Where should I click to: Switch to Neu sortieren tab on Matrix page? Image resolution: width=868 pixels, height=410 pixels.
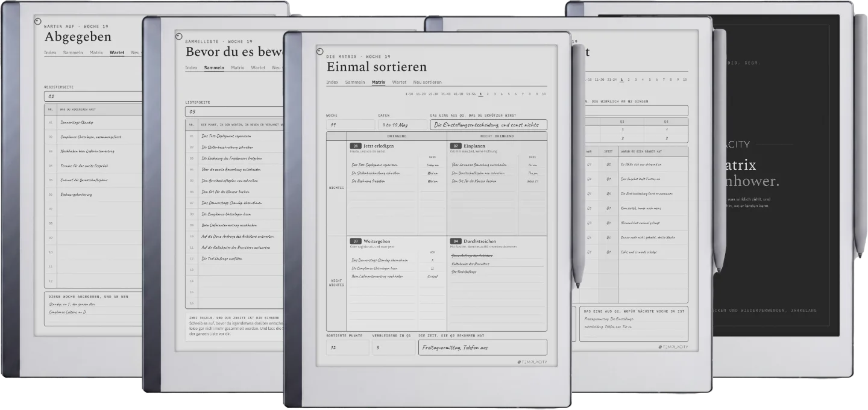[x=427, y=82]
